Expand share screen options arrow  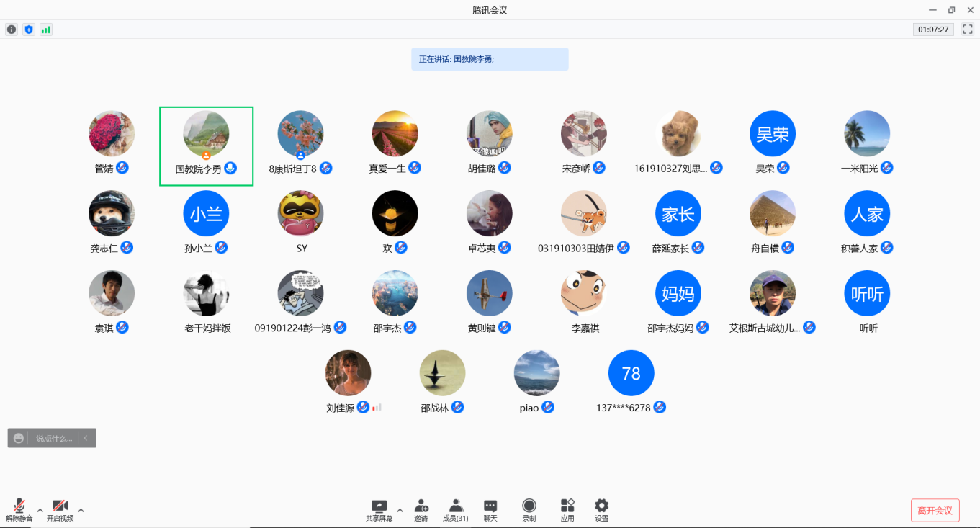pos(400,510)
